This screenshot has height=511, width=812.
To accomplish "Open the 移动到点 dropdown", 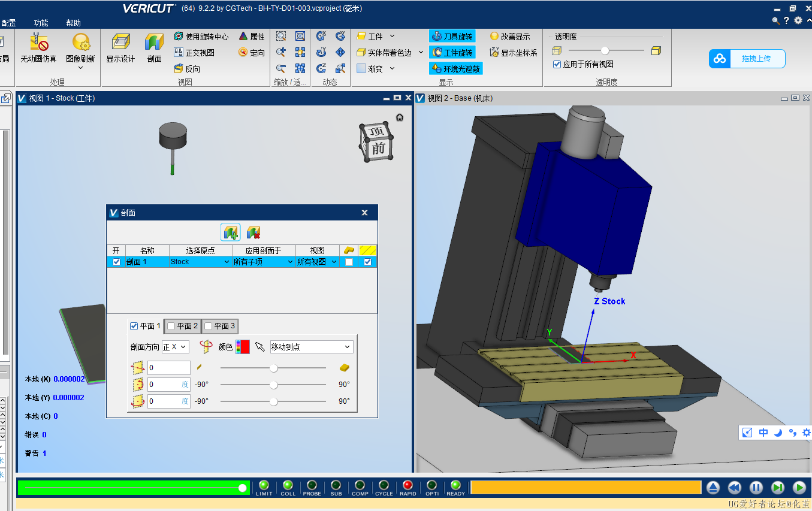I will [312, 347].
